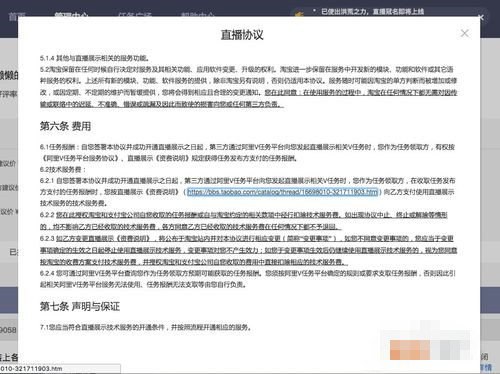Click the 第七条 声明与保证 heading
Screen dimensions: 500x374
point(80,306)
